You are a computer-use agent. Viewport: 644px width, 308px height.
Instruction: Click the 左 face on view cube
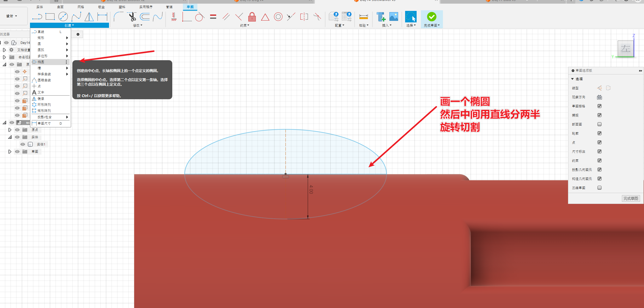coord(625,49)
